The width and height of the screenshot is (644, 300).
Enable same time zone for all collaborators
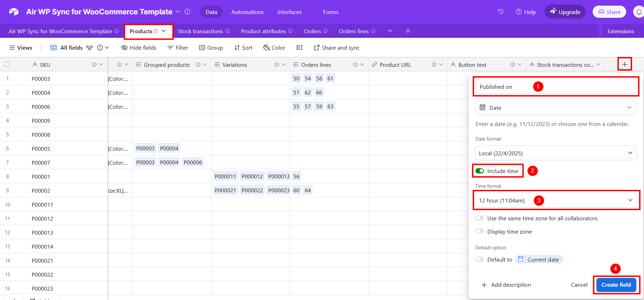(480, 218)
